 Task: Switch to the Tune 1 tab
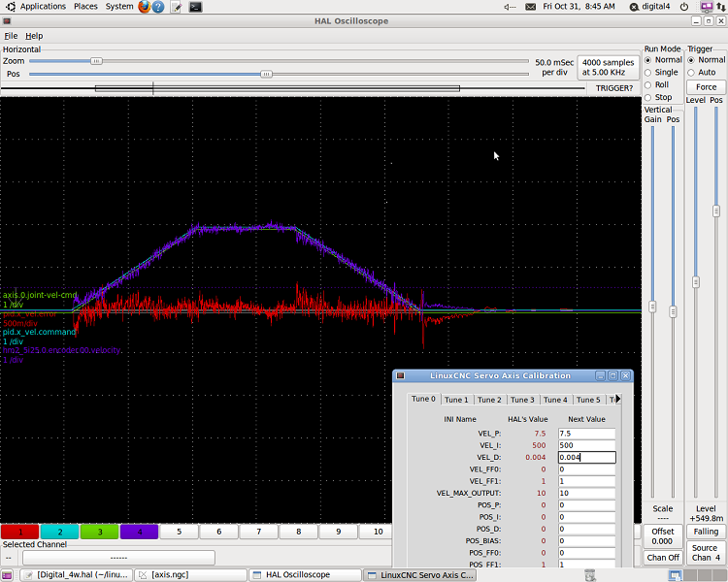point(456,400)
